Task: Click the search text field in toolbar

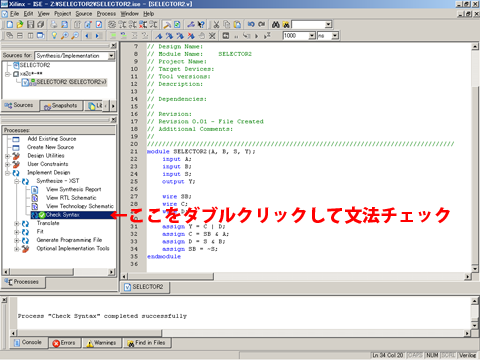Action: [x=308, y=25]
